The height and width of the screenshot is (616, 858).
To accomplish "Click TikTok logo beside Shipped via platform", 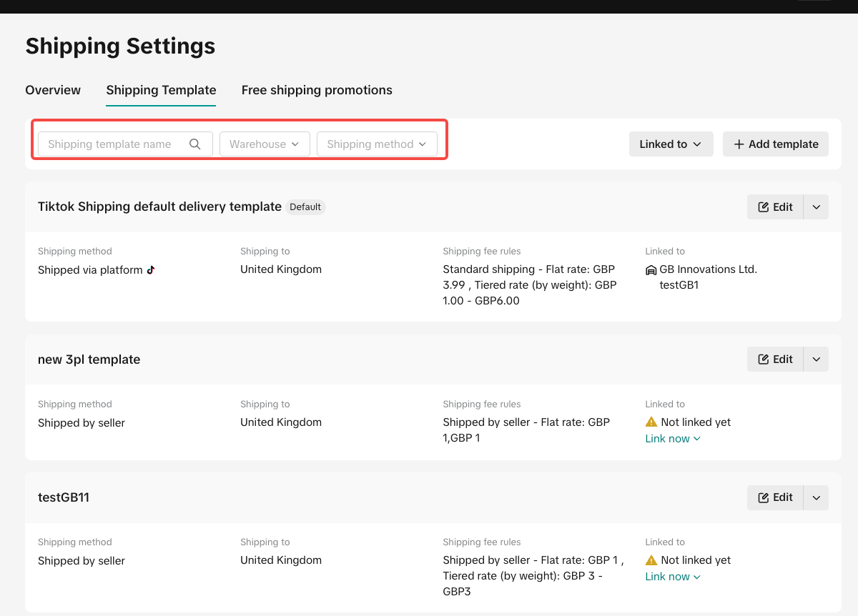I will pos(151,270).
